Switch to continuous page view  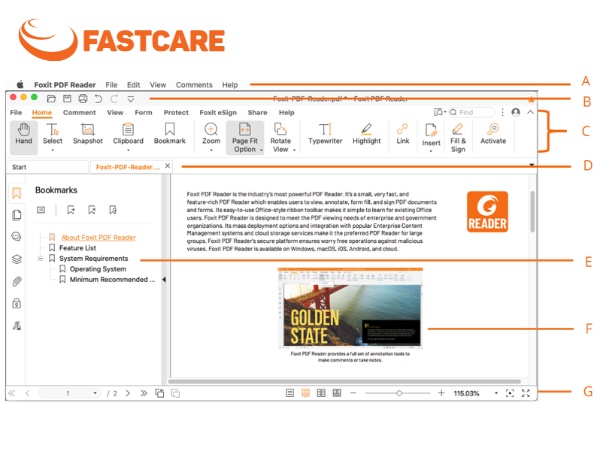click(x=306, y=393)
